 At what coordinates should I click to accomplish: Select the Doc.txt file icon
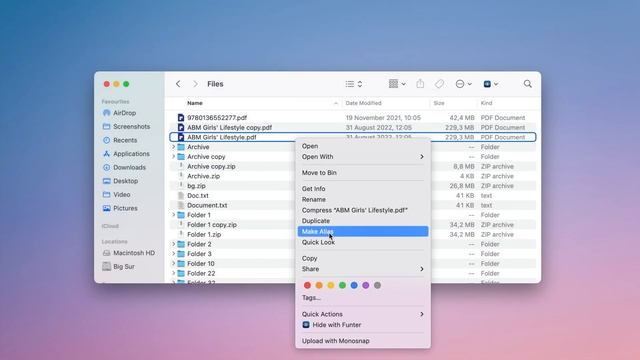pos(181,196)
